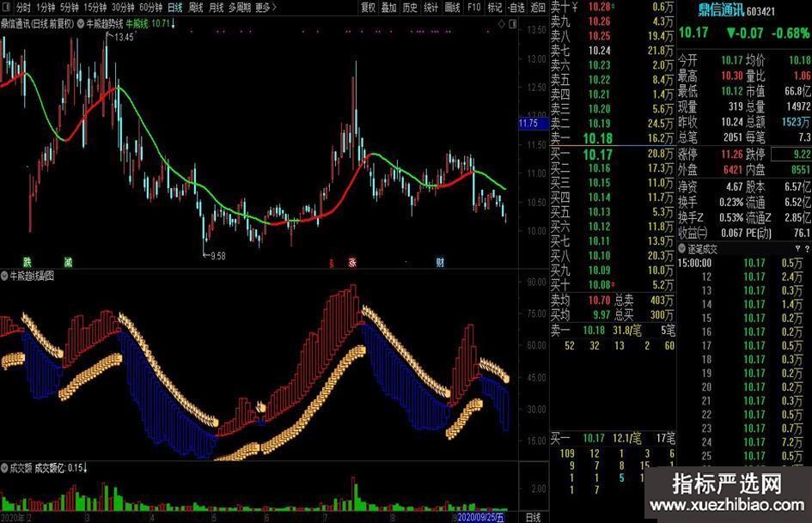The image size is (812, 523).
Task: Switch to the 月线 monthly chart
Action: pyautogui.click(x=216, y=7)
